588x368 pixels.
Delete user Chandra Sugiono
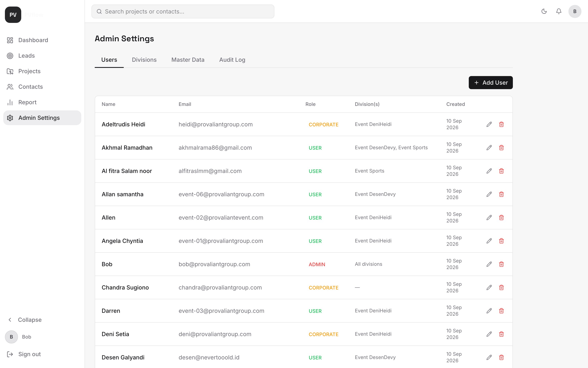coord(501,288)
